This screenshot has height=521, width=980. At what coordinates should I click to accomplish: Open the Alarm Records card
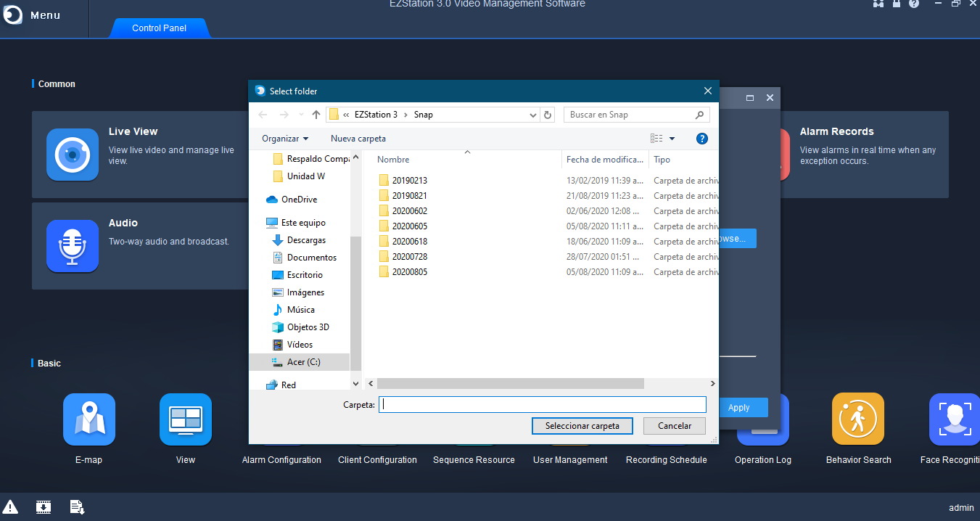[865, 154]
